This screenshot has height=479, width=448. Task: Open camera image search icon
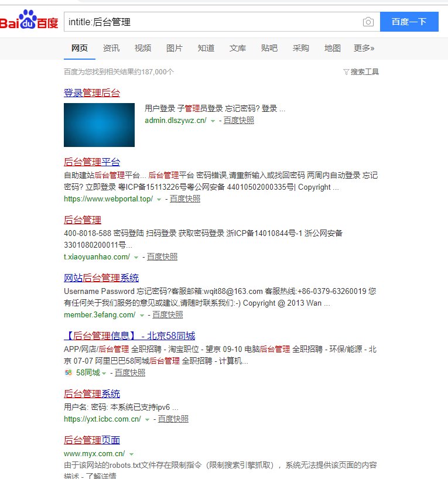(x=368, y=22)
